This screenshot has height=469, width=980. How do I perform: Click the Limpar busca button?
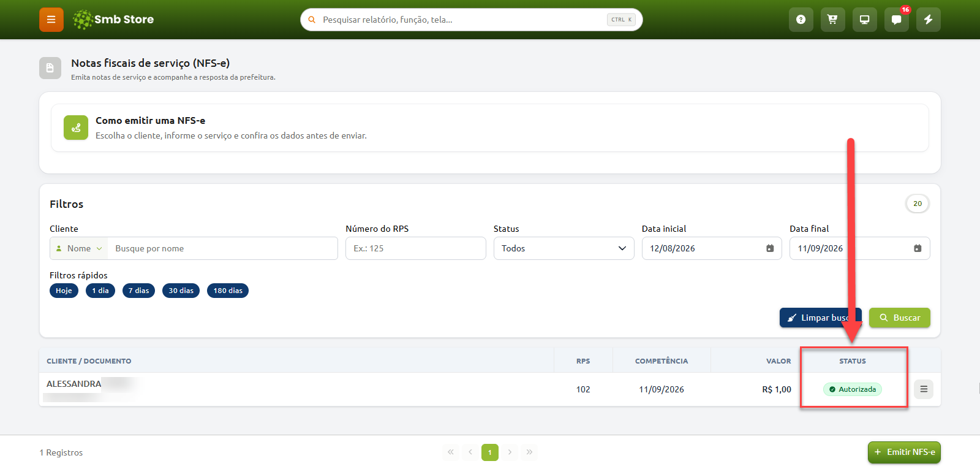[821, 318]
